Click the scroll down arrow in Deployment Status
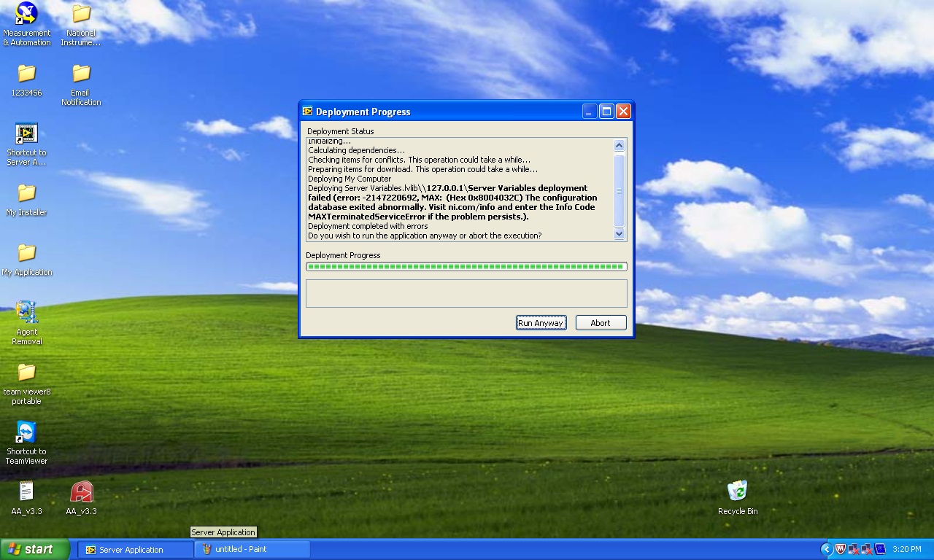The width and height of the screenshot is (934, 560). 620,234
